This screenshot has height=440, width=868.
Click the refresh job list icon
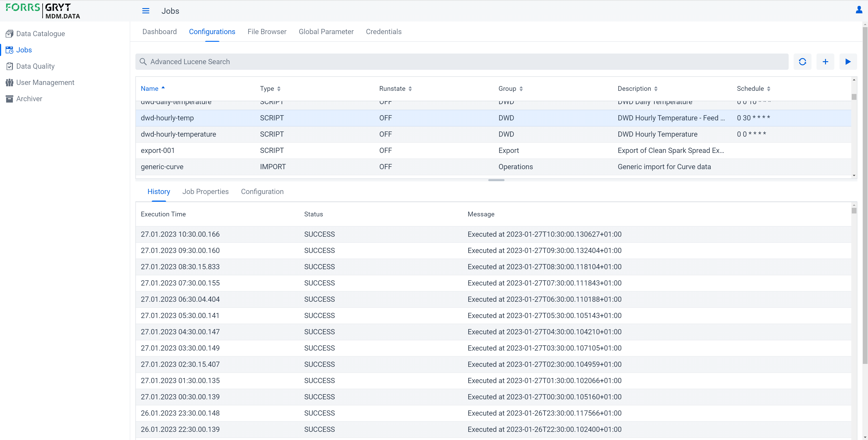(802, 62)
